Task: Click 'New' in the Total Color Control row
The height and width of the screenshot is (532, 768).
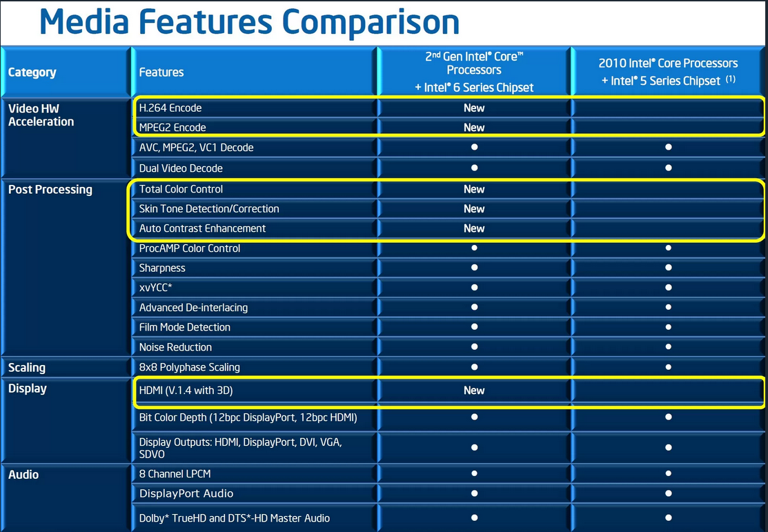Action: click(473, 189)
